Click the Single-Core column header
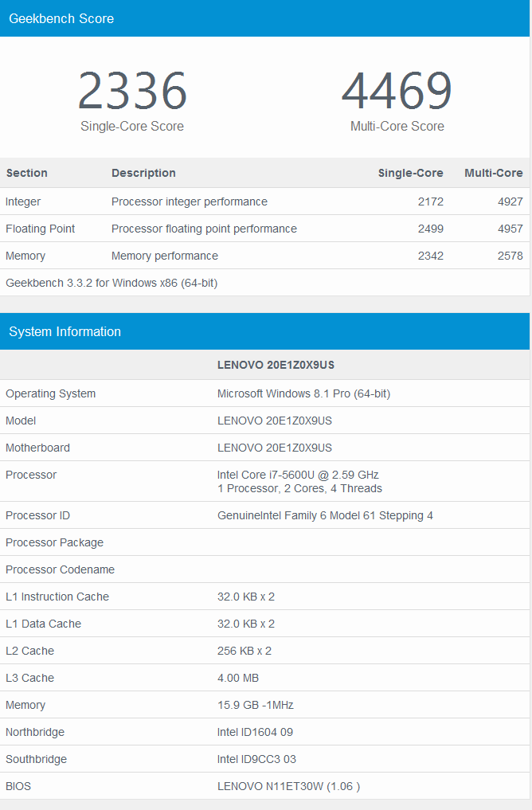The width and height of the screenshot is (532, 810). pyautogui.click(x=410, y=173)
